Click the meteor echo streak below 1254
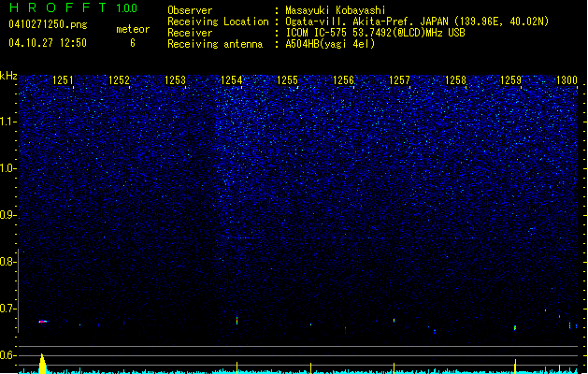This screenshot has width=588, height=374. coord(237,321)
